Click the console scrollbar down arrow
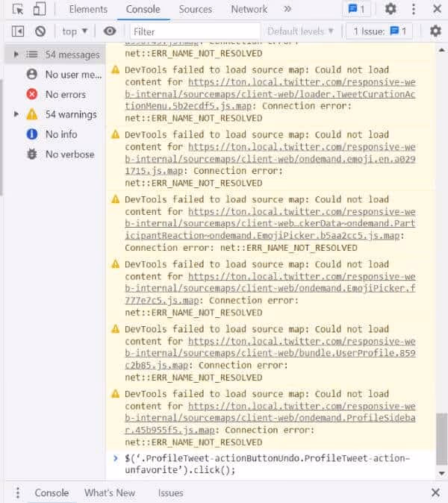The height and width of the screenshot is (503, 448). (x=441, y=473)
